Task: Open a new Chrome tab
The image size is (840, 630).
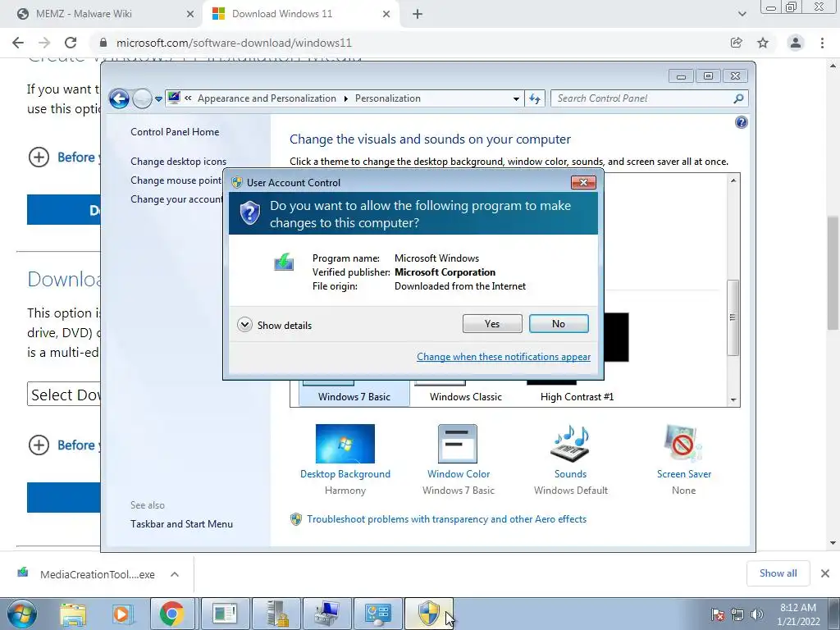Action: [418, 15]
